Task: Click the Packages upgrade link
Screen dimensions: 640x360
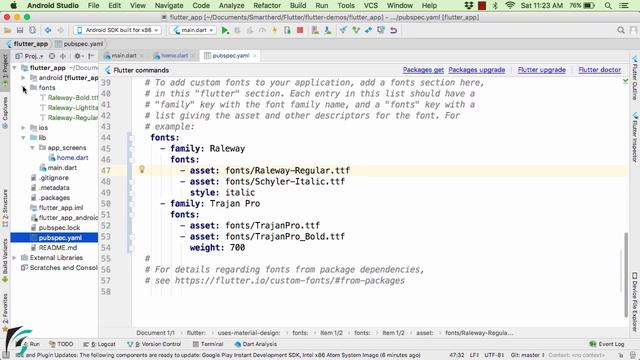Action: (x=477, y=70)
